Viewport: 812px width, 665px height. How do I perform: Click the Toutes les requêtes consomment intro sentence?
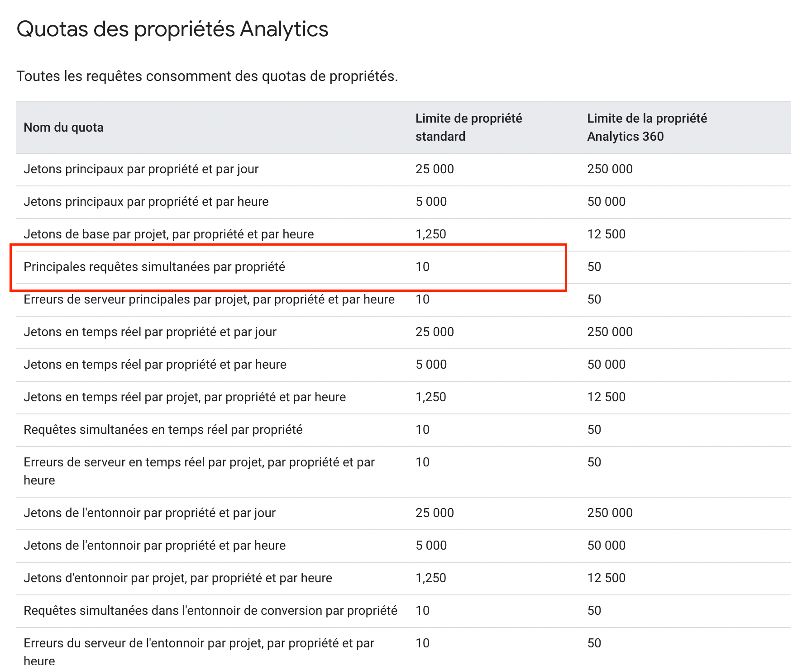(207, 76)
